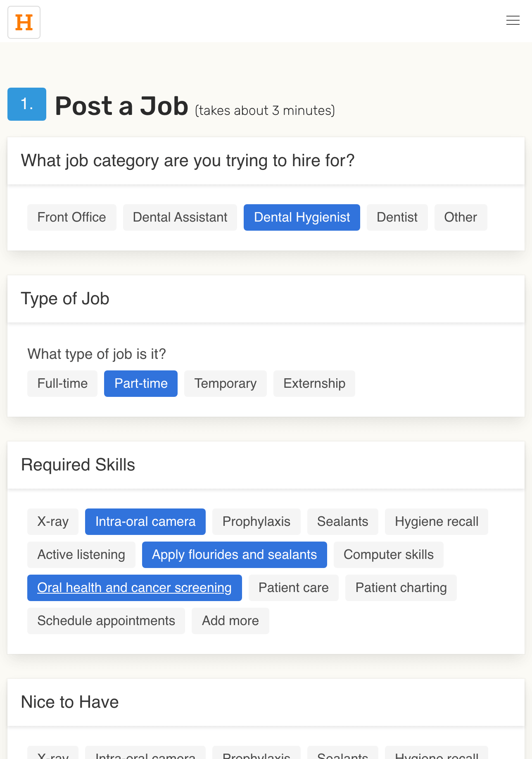
Task: Select Externship job type
Action: point(314,384)
